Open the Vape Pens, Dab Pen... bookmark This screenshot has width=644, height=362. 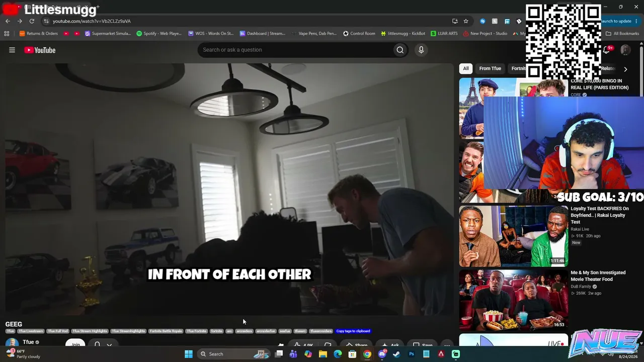[313, 34]
